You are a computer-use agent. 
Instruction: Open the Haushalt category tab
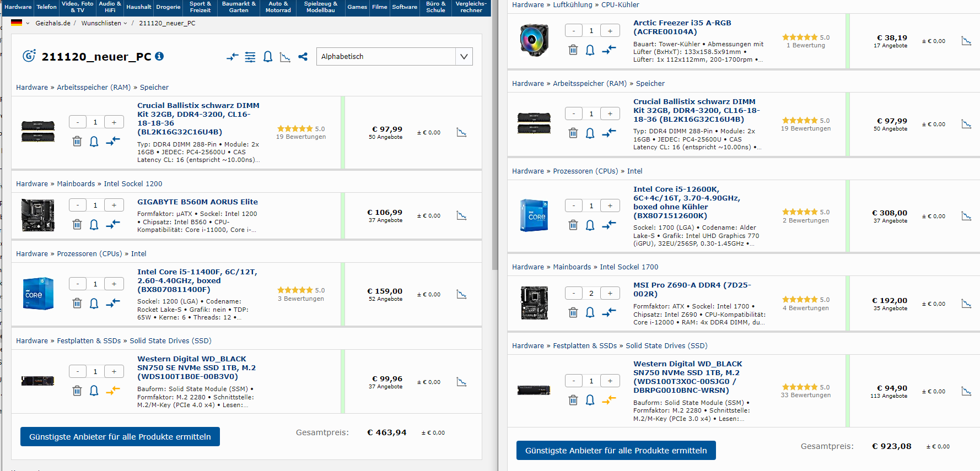click(x=138, y=7)
